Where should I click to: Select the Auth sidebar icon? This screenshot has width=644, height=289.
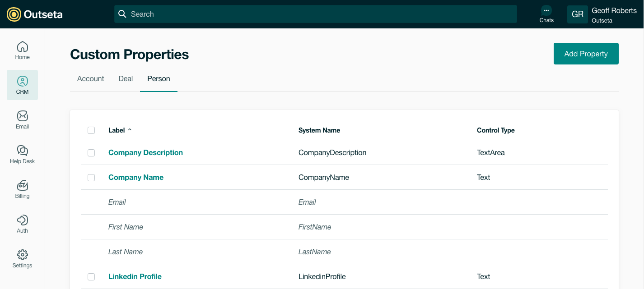point(22,224)
